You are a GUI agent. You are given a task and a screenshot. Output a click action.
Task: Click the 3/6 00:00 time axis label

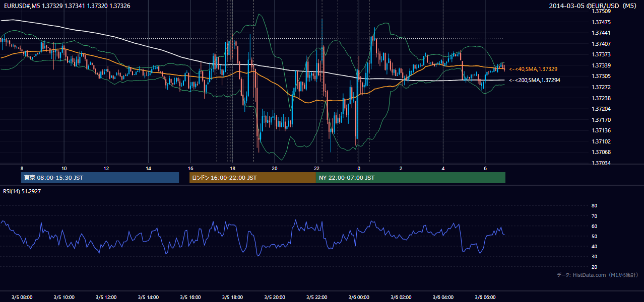click(x=359, y=297)
